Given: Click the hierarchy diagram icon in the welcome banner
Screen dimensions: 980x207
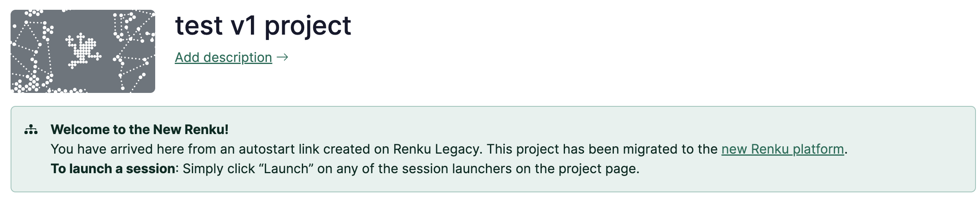Looking at the screenshot, I should (31, 130).
